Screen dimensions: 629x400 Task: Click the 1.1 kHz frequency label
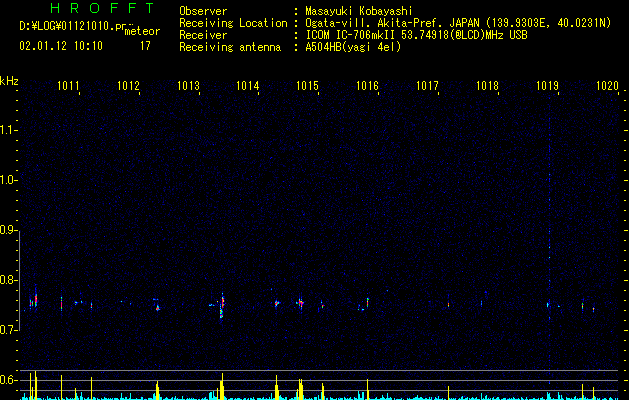tap(8, 130)
